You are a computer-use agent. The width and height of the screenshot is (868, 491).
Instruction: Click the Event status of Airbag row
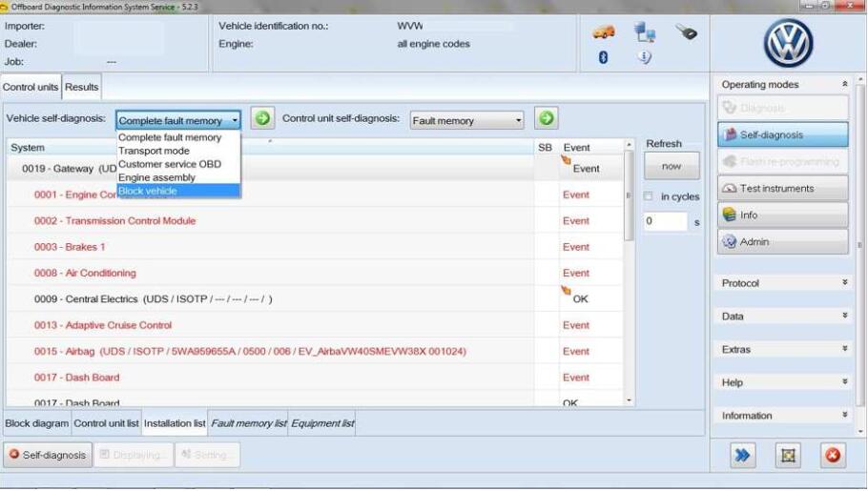[576, 351]
